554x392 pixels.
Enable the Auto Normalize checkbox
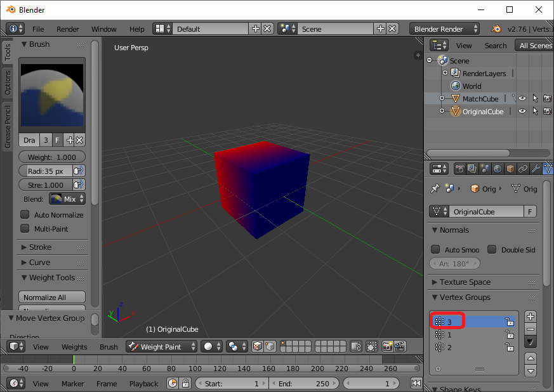tap(25, 215)
